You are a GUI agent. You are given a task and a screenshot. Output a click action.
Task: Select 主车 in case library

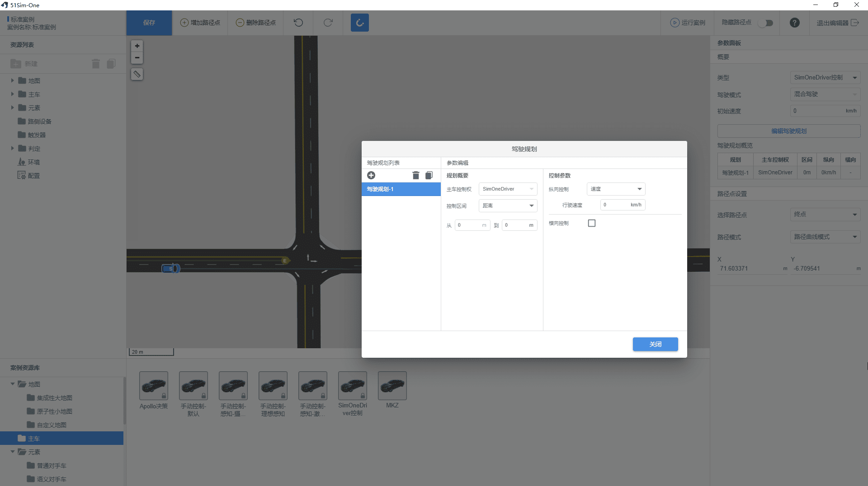pyautogui.click(x=61, y=438)
